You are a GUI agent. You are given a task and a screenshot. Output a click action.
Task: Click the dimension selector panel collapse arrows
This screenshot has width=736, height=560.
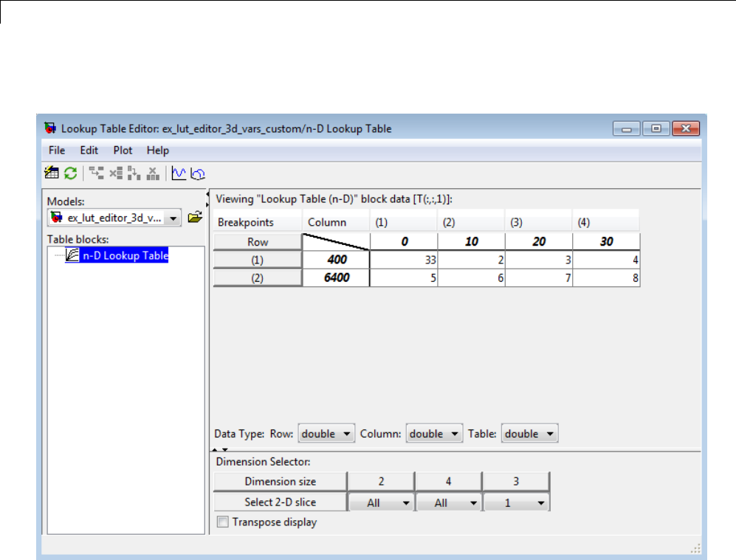220,450
